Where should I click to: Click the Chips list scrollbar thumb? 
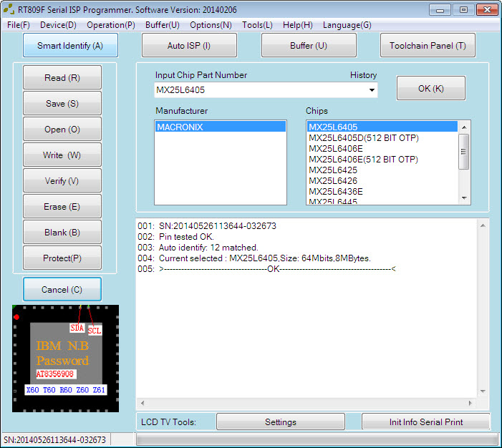point(464,151)
